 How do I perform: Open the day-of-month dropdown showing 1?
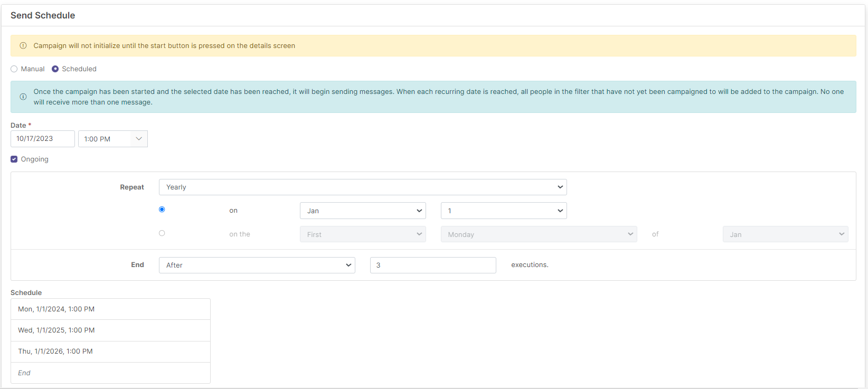click(504, 211)
